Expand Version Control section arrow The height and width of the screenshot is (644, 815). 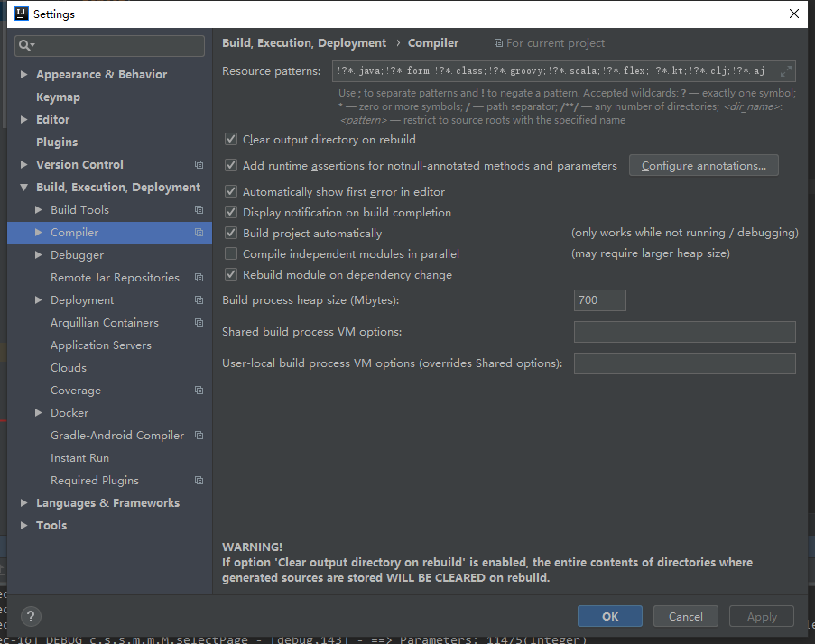[23, 165]
